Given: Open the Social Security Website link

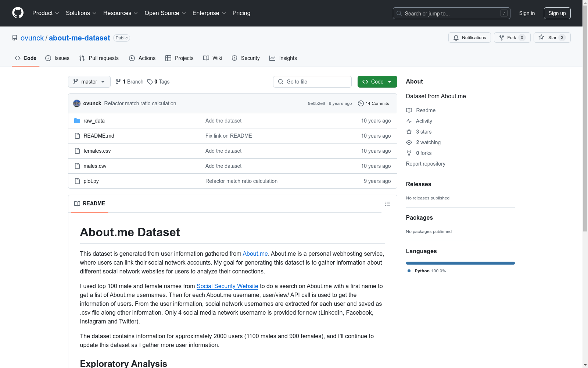Looking at the screenshot, I should 227,286.
